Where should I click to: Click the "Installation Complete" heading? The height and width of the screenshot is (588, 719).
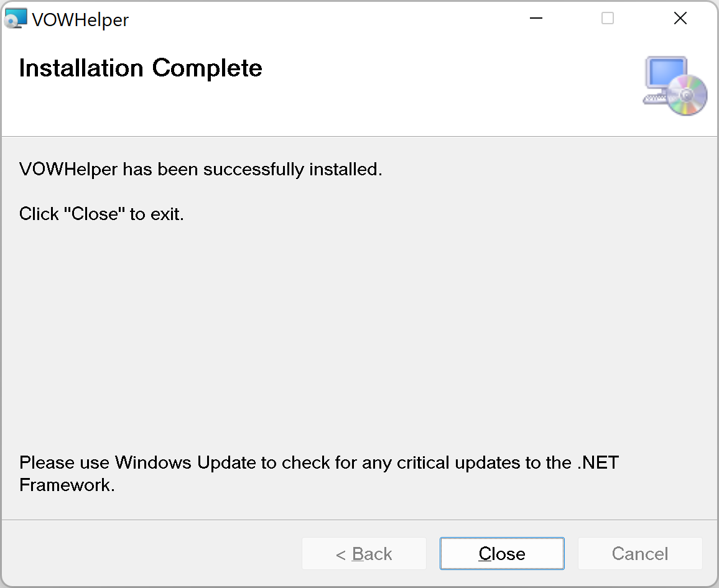(x=141, y=68)
